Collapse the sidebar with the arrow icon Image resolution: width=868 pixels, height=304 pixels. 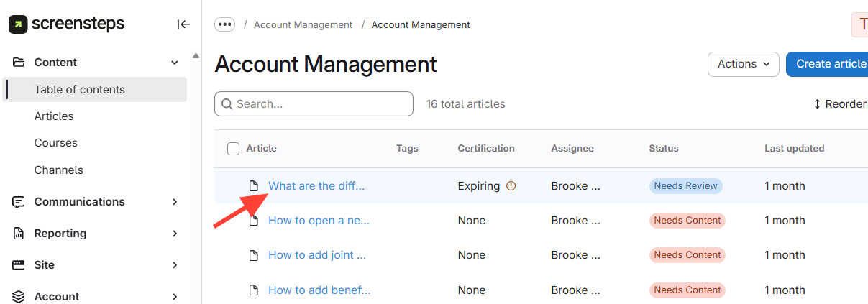[x=183, y=24]
